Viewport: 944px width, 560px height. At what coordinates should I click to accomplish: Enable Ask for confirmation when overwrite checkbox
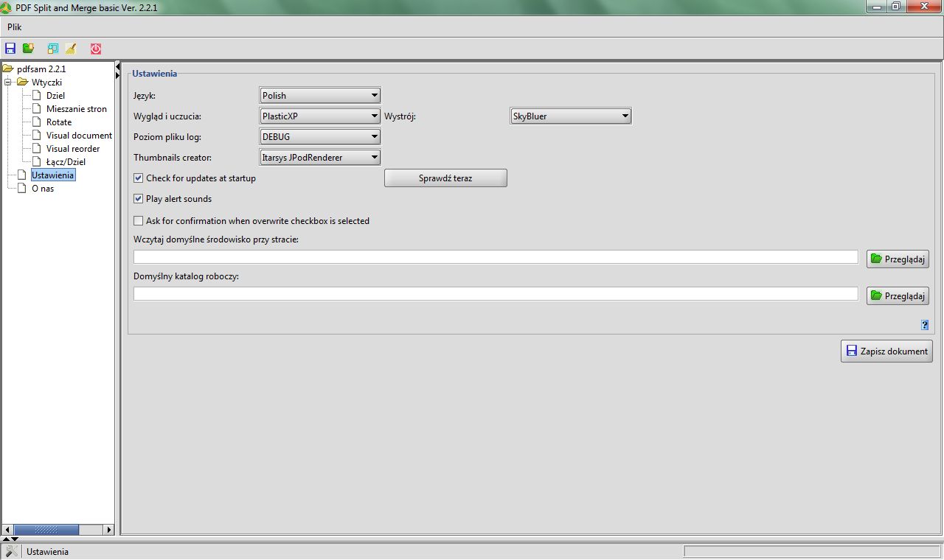point(138,221)
